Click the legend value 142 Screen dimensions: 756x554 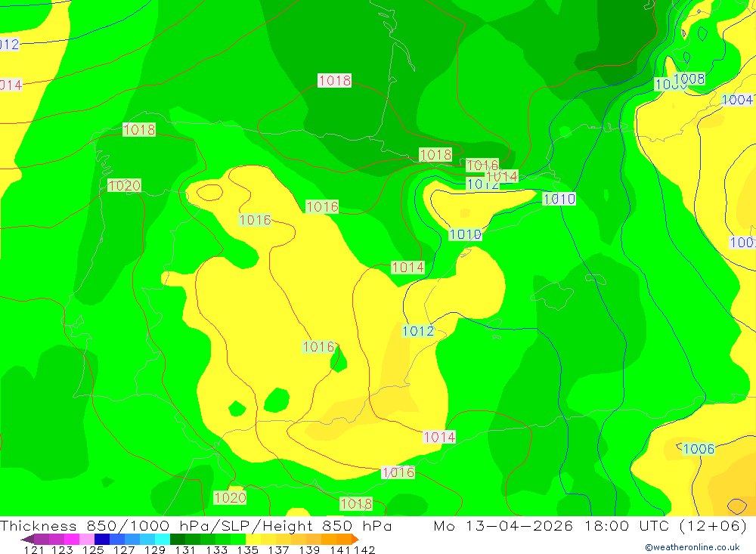tap(364, 549)
